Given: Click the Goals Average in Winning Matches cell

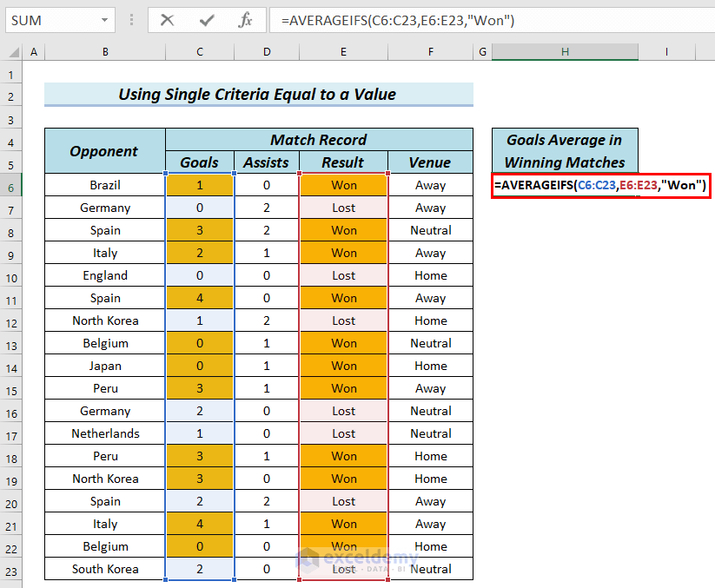Looking at the screenshot, I should coord(565,150).
